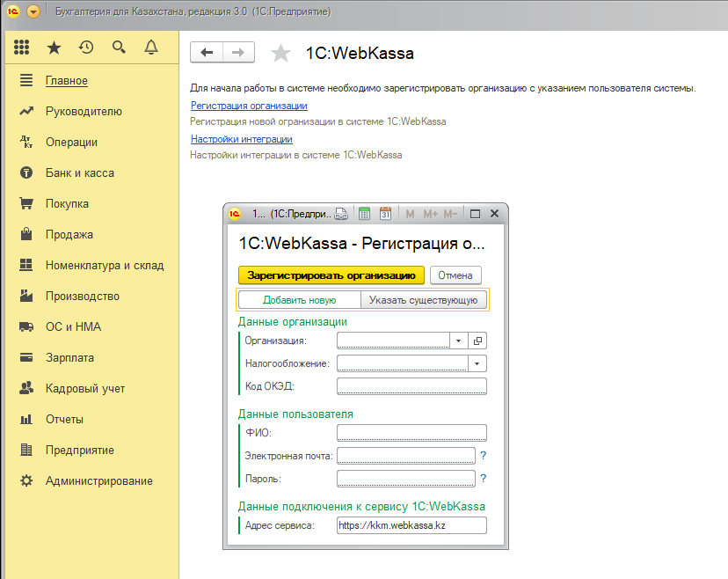The height and width of the screenshot is (579, 728).
Task: Maximize the registration dialog window
Action: point(475,214)
